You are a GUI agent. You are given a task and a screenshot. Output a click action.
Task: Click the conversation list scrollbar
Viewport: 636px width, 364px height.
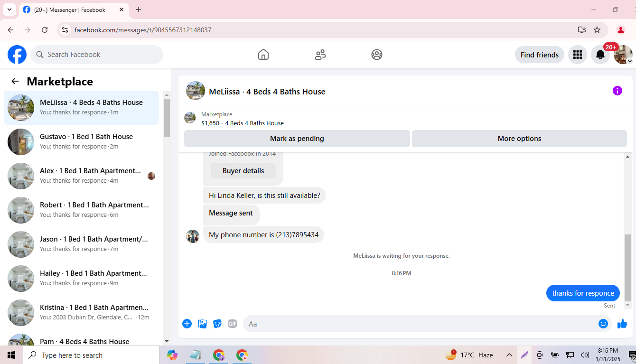pyautogui.click(x=167, y=118)
